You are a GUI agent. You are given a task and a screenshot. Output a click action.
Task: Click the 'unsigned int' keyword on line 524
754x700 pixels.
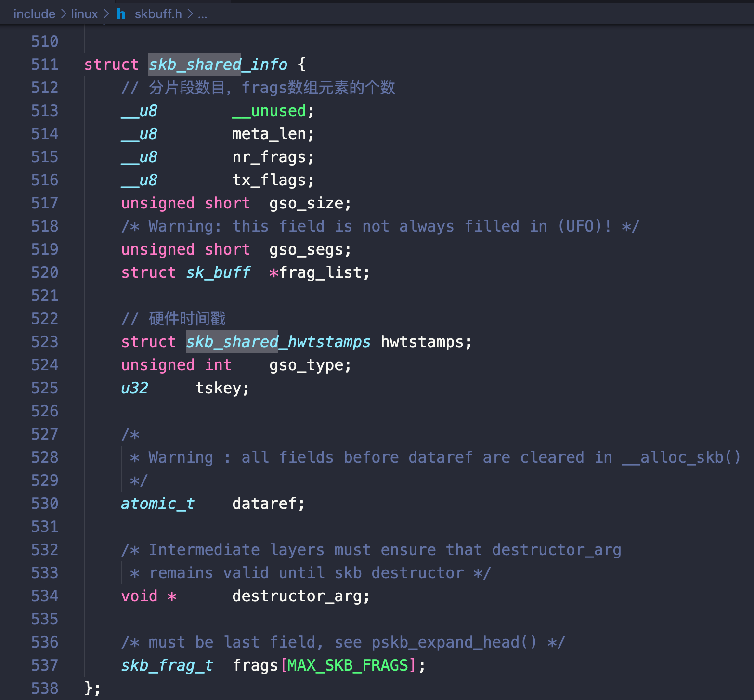tap(176, 365)
